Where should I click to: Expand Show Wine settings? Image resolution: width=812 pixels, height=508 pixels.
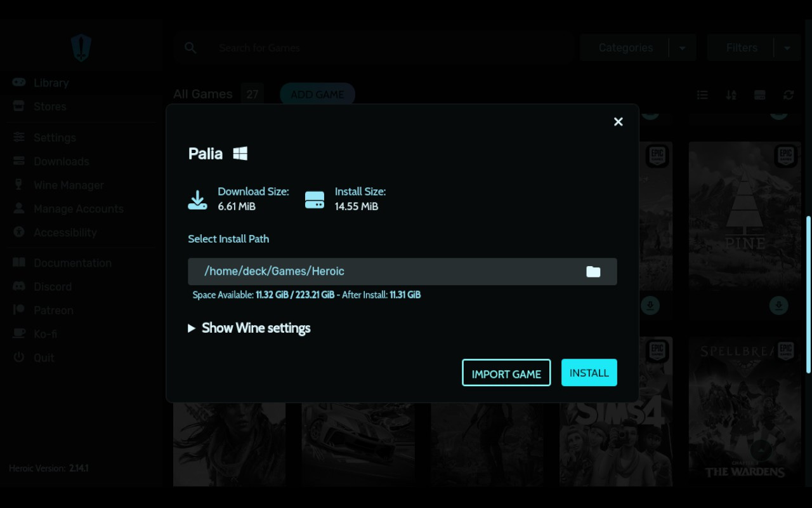[x=249, y=328]
